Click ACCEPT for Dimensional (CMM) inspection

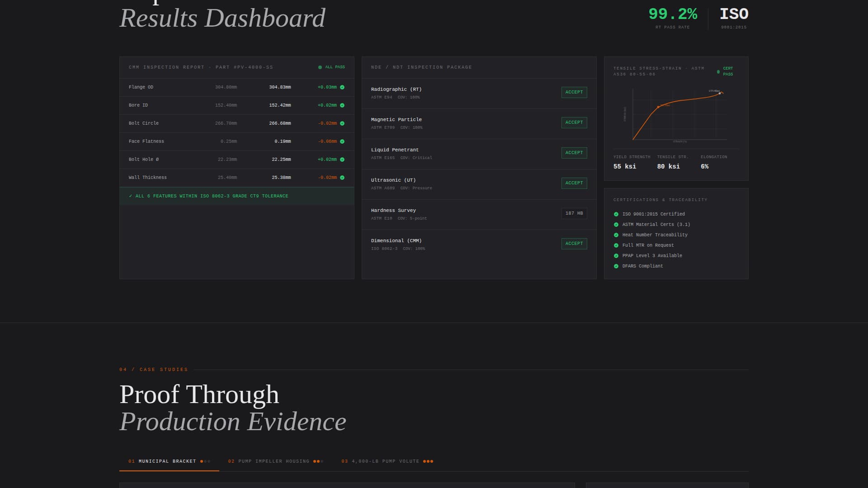(574, 243)
